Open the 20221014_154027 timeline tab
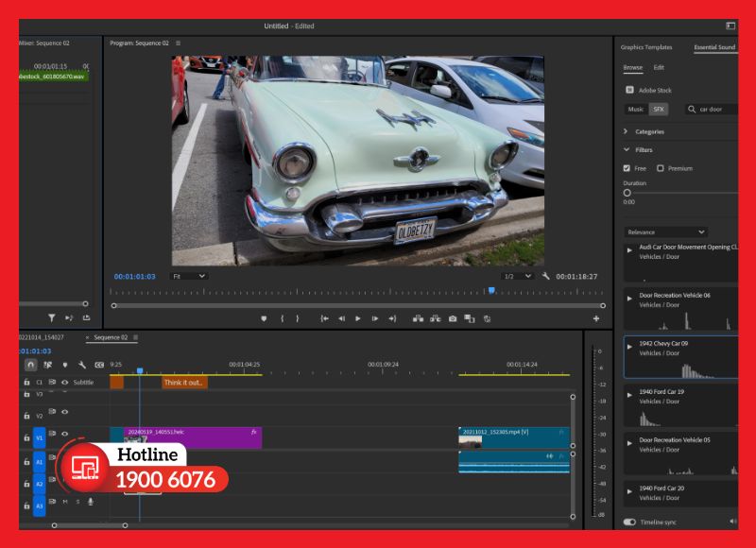Viewport: 756px width, 548px height. 42,337
